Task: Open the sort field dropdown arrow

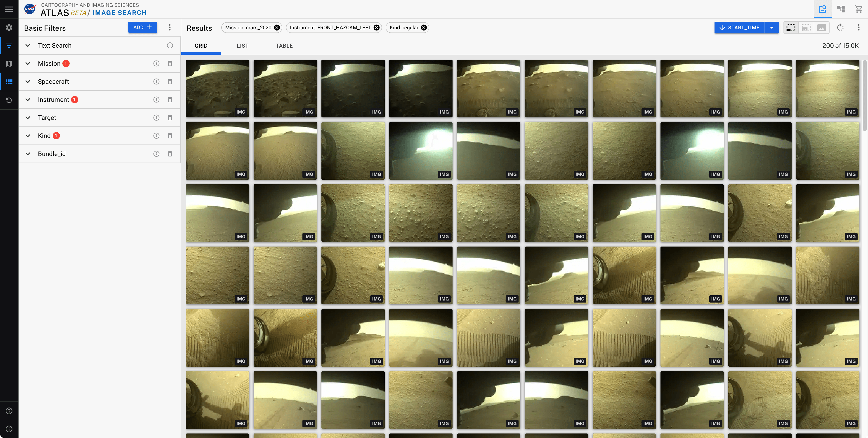Action: pos(772,28)
